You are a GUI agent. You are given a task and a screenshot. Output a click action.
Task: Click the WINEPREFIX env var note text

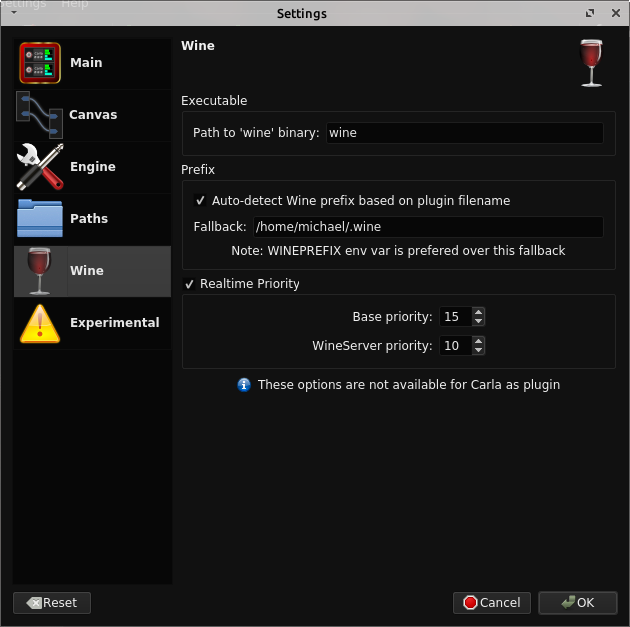[x=398, y=251]
